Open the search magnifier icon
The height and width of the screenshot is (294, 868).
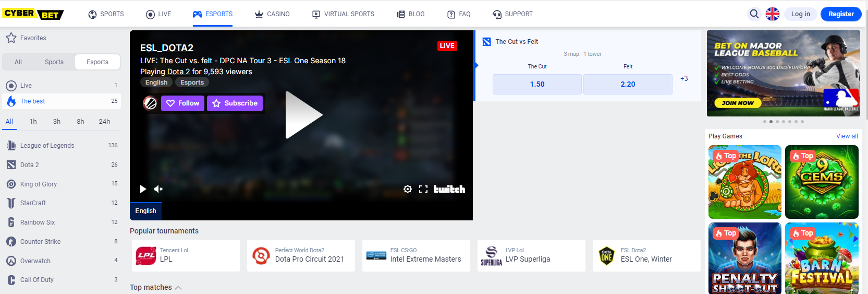(754, 14)
